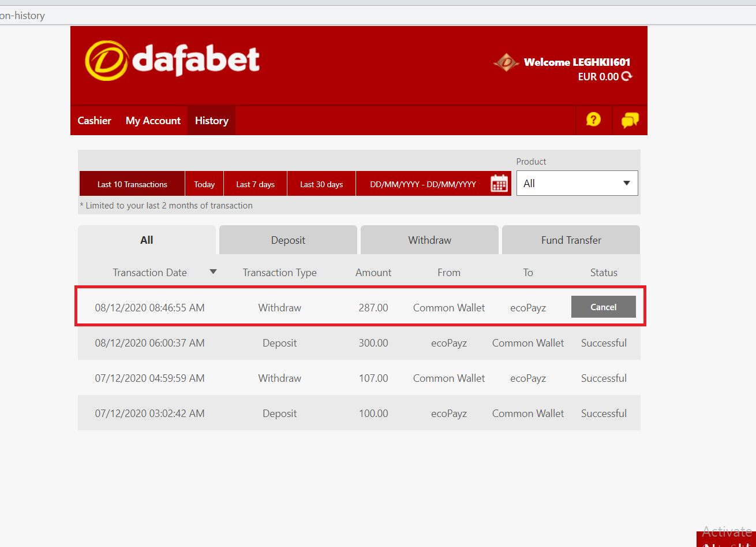Click the 300.00 amount cell
Screen dimensions: 756x547
tap(373, 343)
